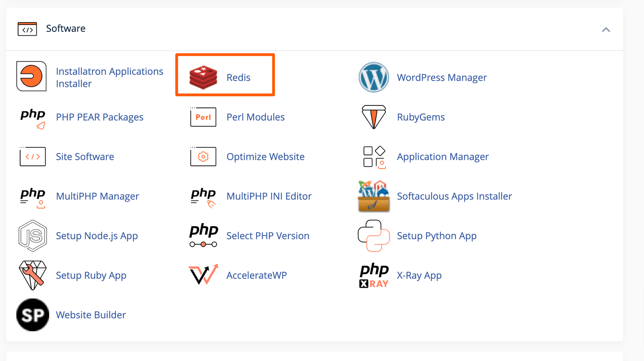
Task: Open the WordPress Manager link
Action: click(442, 78)
